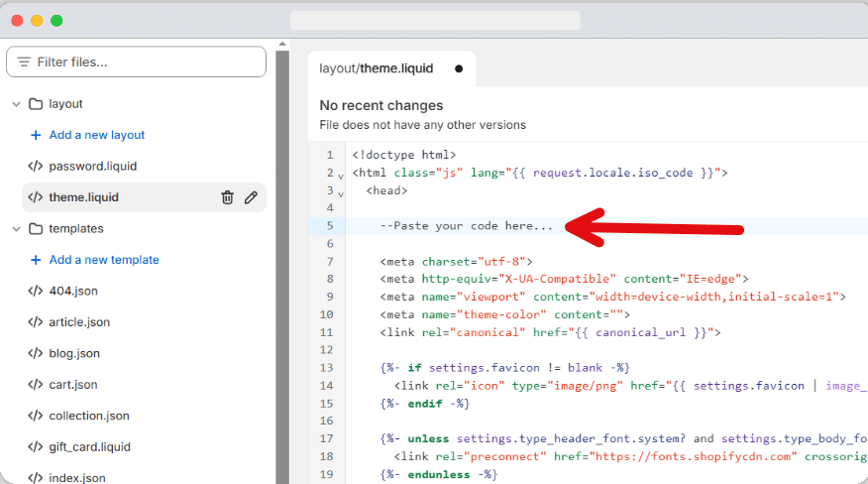Click the code icon next to password.liquid
The width and height of the screenshot is (868, 484).
click(x=36, y=167)
